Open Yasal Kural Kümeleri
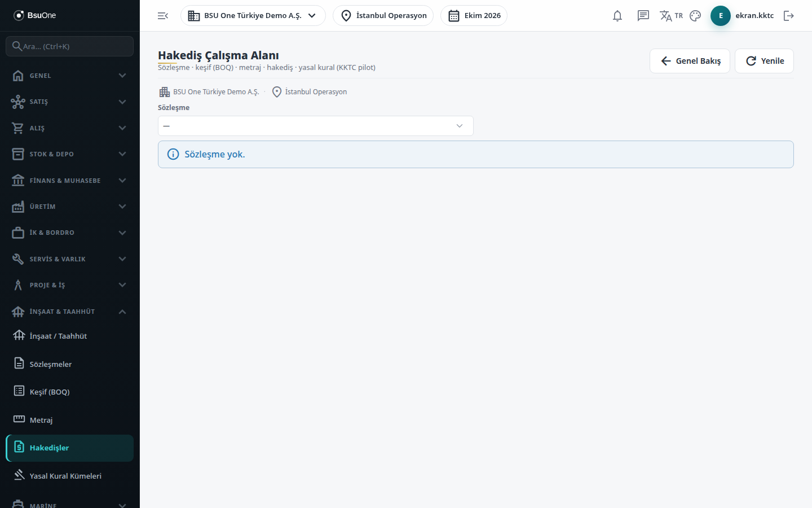 click(x=70, y=476)
